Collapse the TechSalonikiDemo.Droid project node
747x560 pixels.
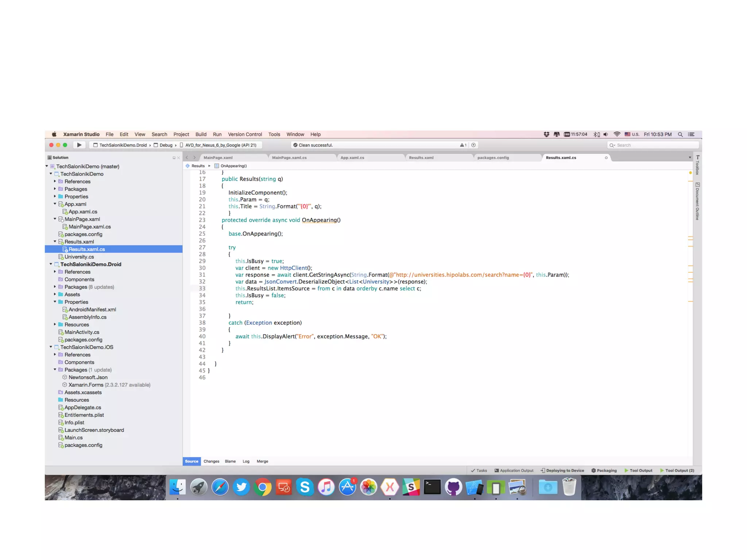[51, 264]
